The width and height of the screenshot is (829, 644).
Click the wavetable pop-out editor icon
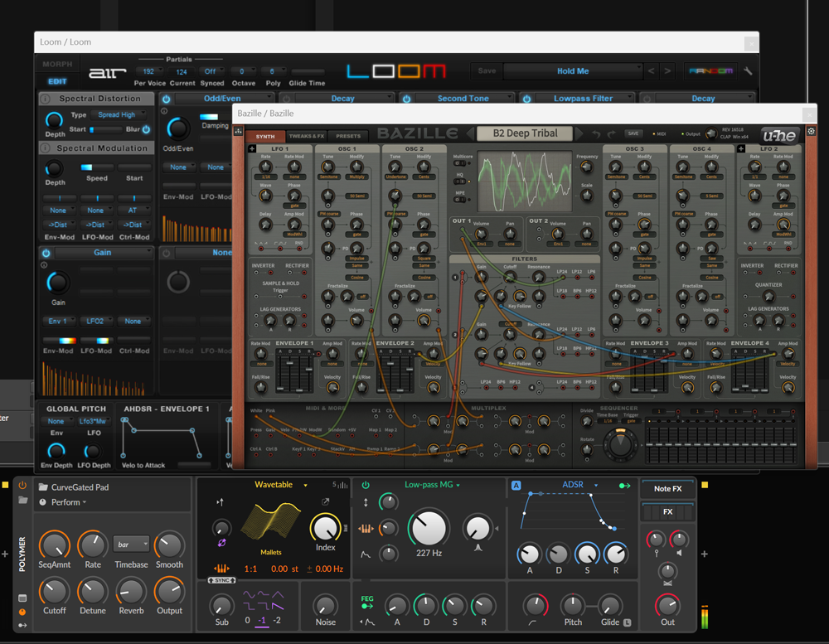(x=326, y=502)
